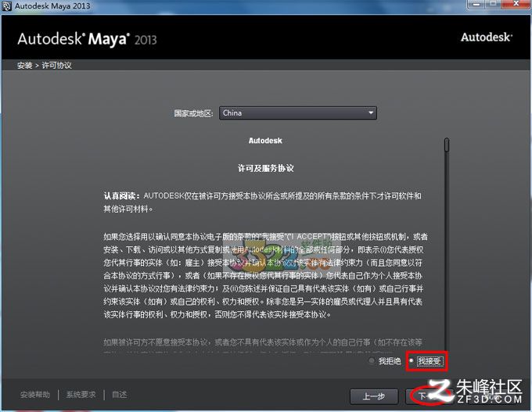Click the Maya application icon in the title bar
This screenshot has width=532, height=412.
click(7, 6)
